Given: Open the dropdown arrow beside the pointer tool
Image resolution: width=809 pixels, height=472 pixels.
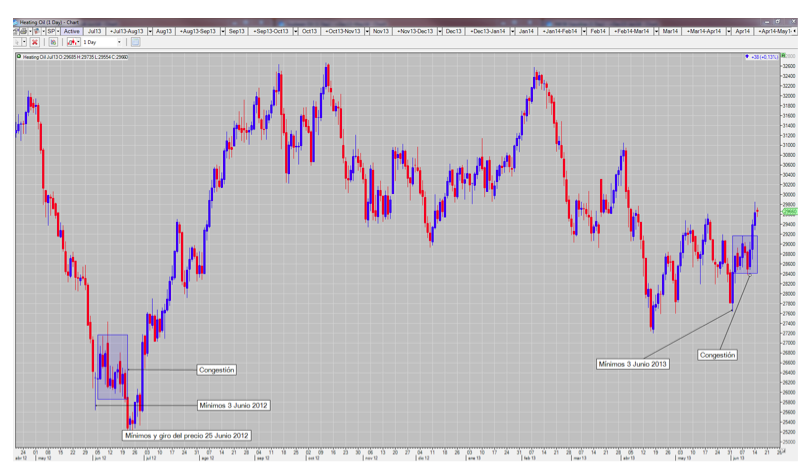Looking at the screenshot, I should (x=24, y=42).
